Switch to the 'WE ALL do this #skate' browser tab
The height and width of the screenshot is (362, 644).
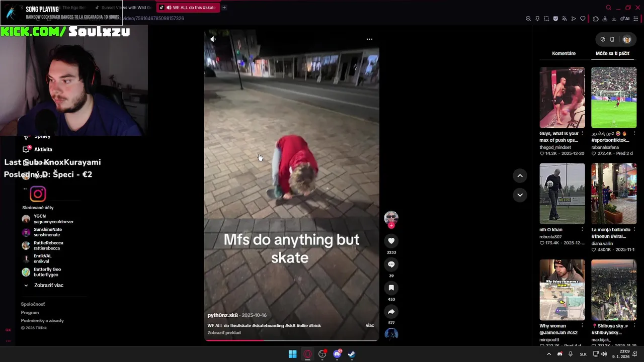tap(188, 8)
